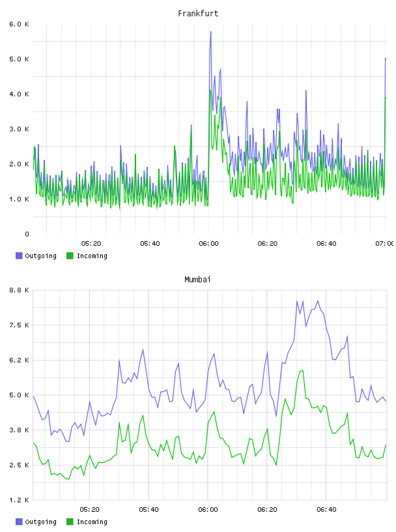This screenshot has height=532, width=396.
Task: Click the 3.0 K axis label in Frankfurt chart
Action: [20, 129]
